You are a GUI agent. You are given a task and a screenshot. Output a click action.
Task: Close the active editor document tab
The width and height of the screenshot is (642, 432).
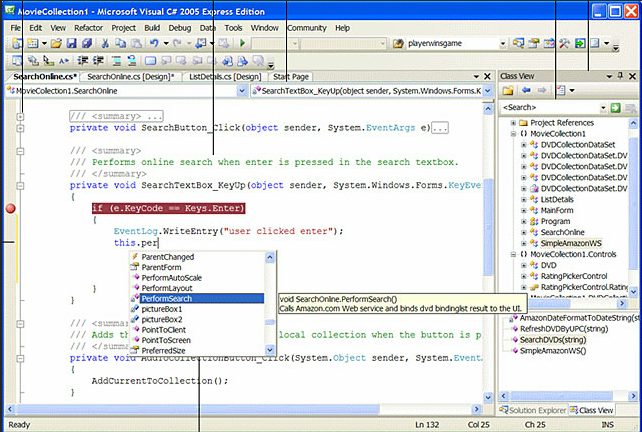(x=487, y=77)
